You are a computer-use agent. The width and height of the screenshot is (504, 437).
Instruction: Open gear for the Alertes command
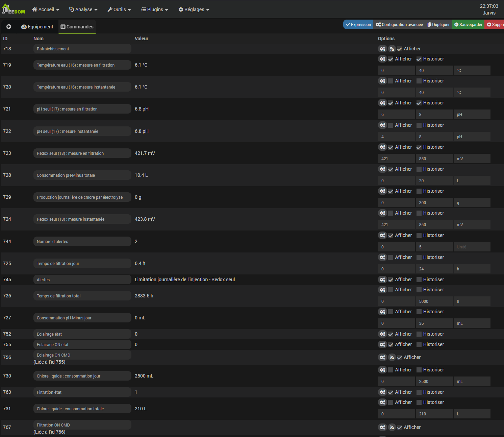(x=382, y=280)
